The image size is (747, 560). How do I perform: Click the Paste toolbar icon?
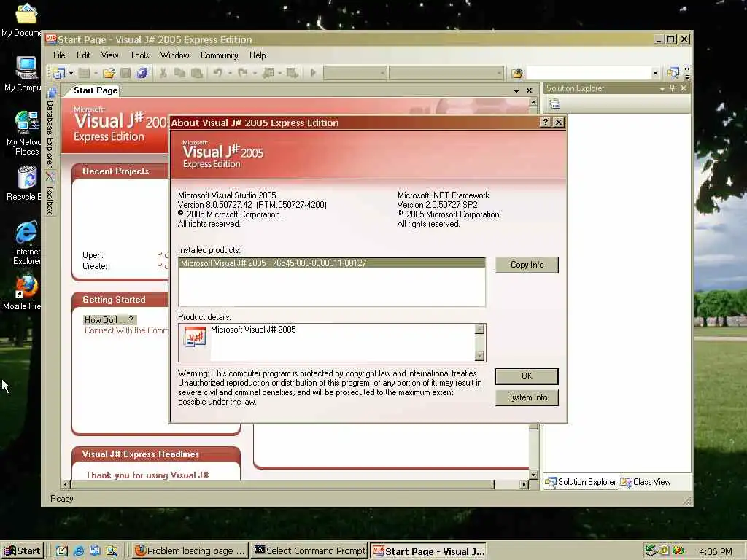tap(196, 73)
